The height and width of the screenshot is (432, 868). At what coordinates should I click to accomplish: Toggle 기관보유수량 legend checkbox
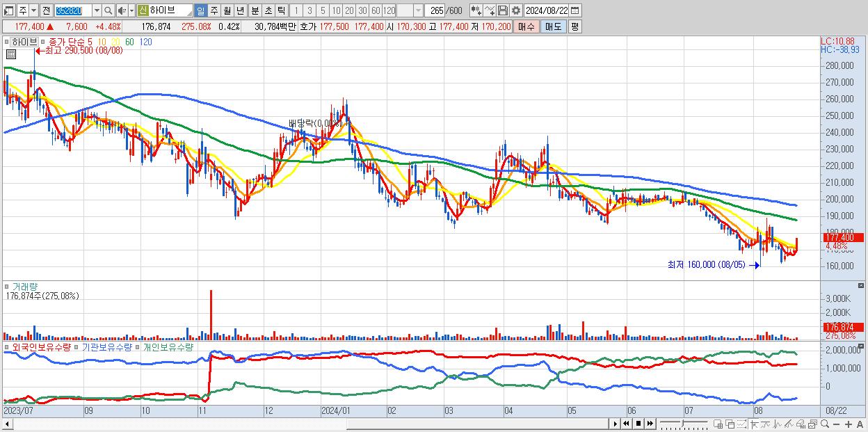click(x=77, y=346)
